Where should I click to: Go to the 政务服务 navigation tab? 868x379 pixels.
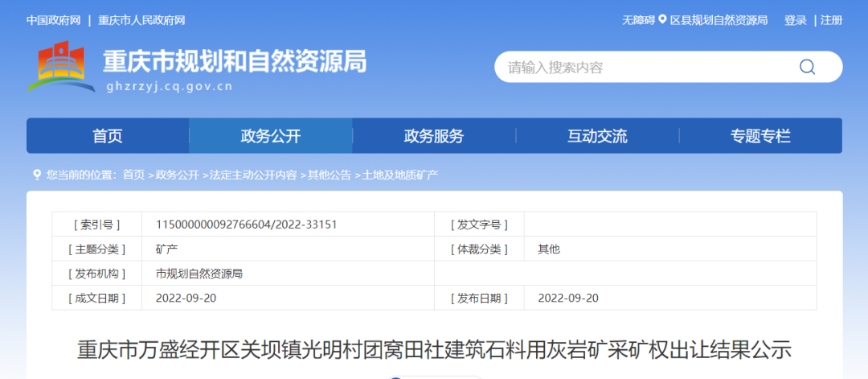[x=433, y=136]
